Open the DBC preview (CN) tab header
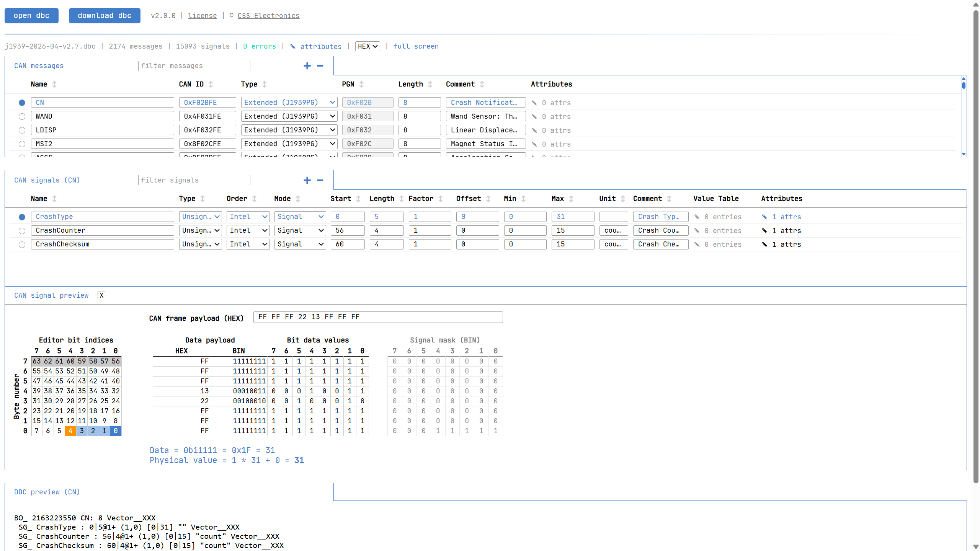Viewport: 980px width, 551px height. click(x=47, y=492)
